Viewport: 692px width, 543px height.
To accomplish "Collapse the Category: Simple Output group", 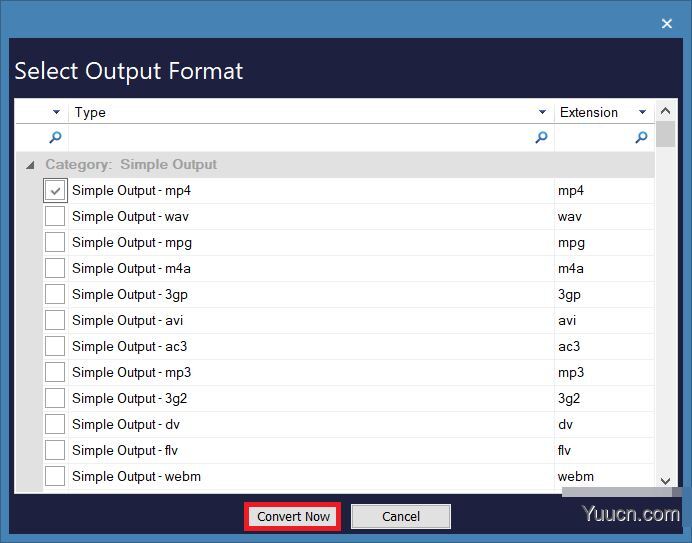I will tap(30, 165).
